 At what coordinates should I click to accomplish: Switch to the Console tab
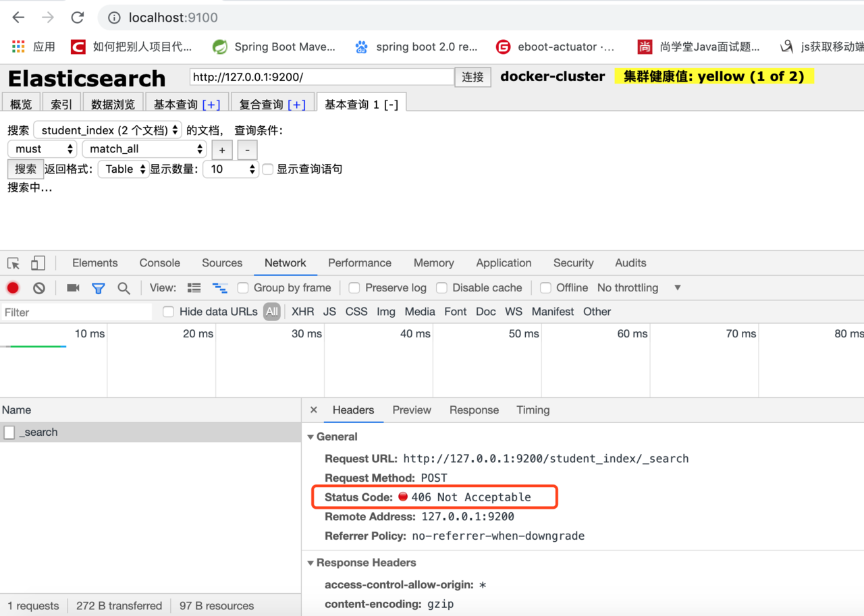[x=159, y=263]
